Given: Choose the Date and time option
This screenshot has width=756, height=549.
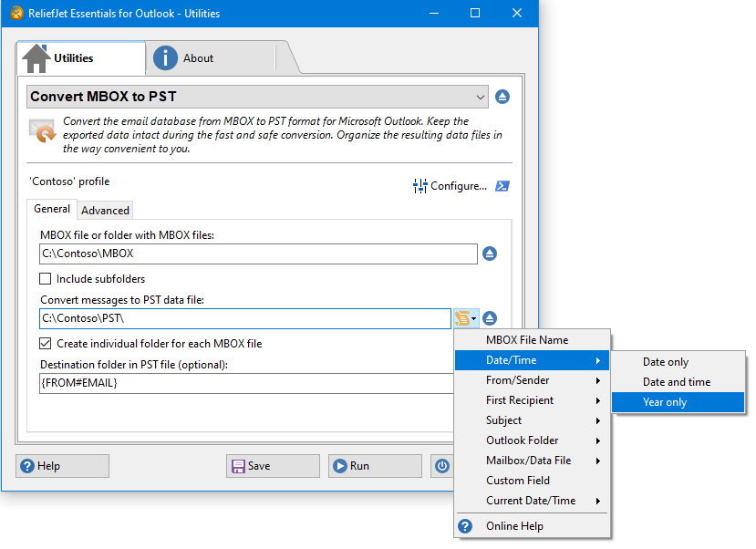Looking at the screenshot, I should [678, 382].
